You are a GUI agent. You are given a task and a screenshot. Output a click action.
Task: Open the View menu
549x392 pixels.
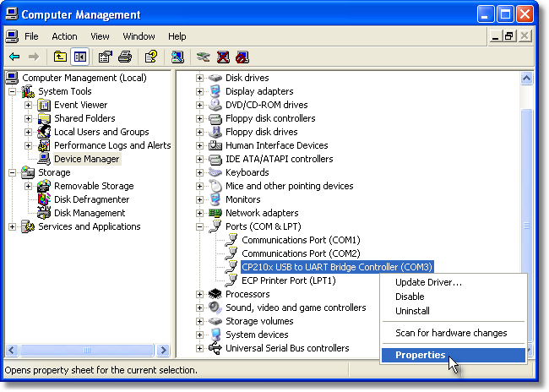coord(100,36)
